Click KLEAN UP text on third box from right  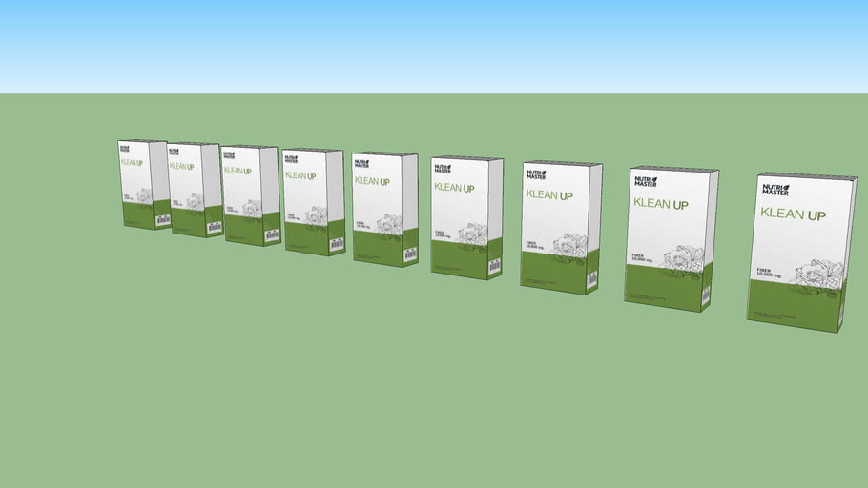point(548,195)
